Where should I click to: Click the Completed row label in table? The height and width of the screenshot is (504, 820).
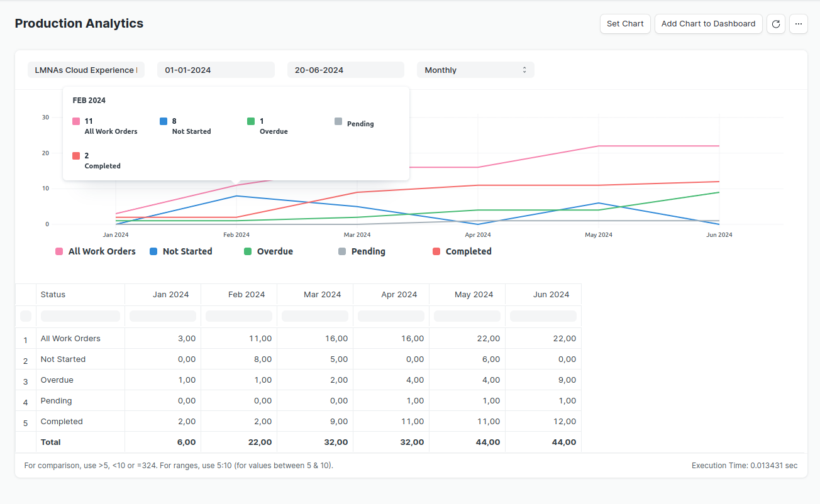click(62, 421)
